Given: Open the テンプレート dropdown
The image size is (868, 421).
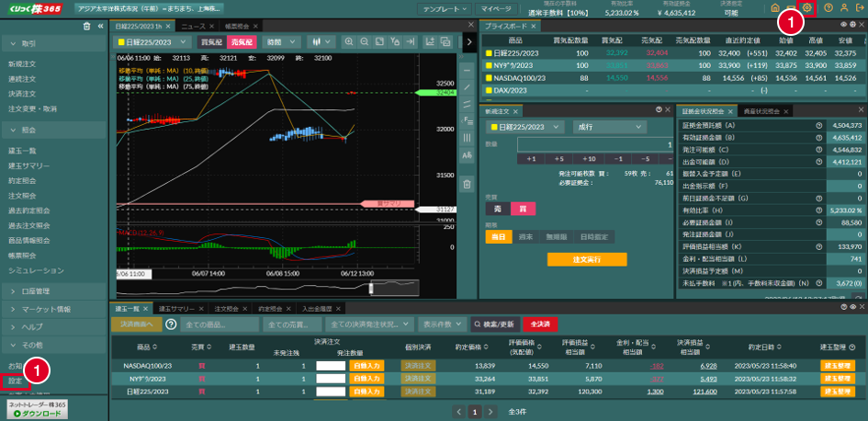Looking at the screenshot, I should coord(444,9).
